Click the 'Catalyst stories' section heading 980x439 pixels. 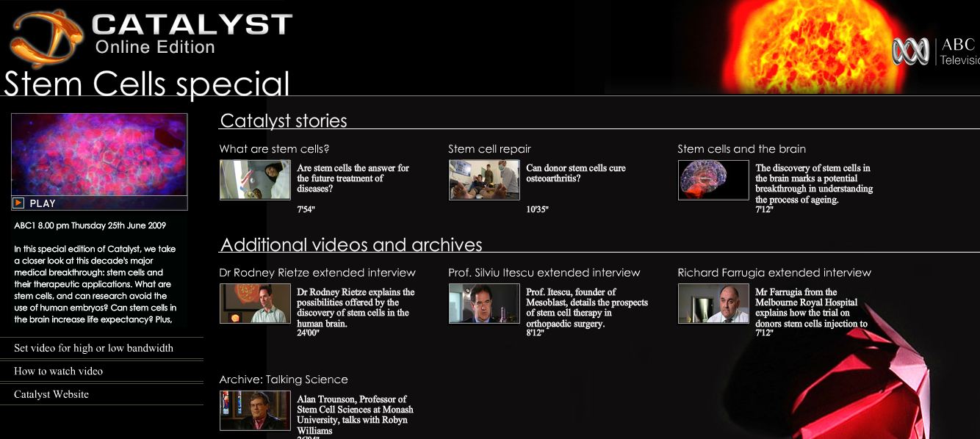click(284, 120)
